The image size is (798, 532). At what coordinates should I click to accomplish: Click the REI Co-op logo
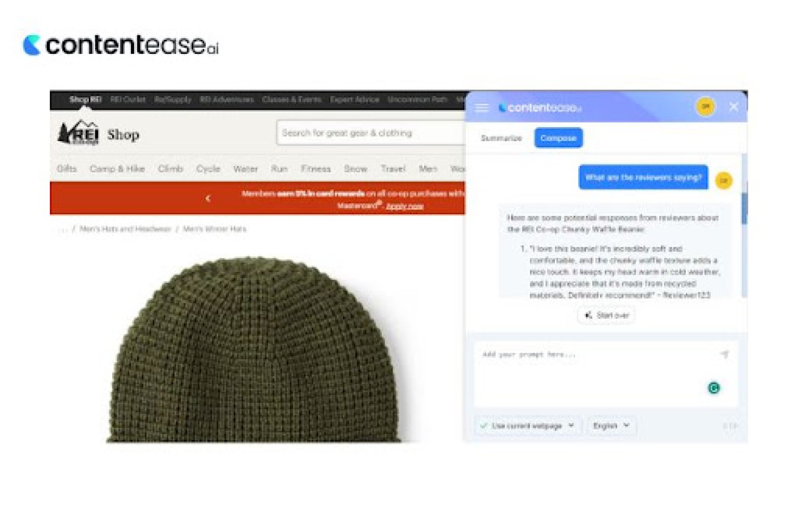[x=79, y=133]
